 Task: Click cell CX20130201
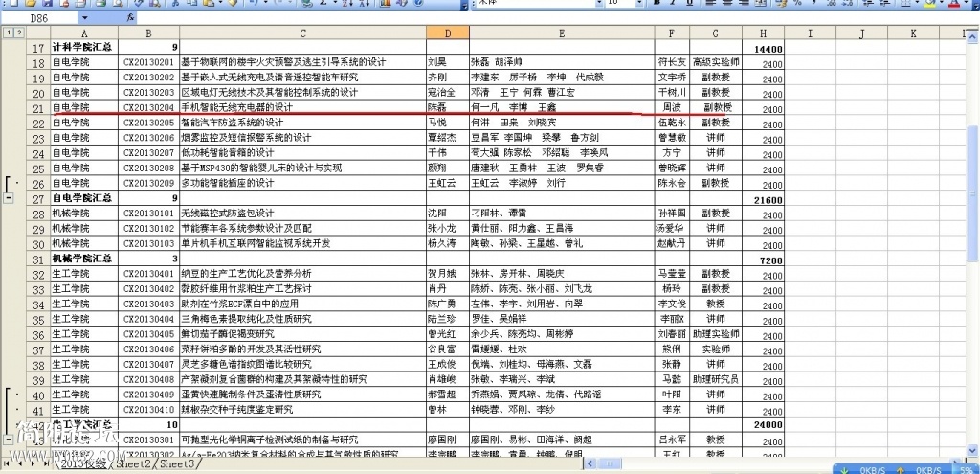point(148,62)
